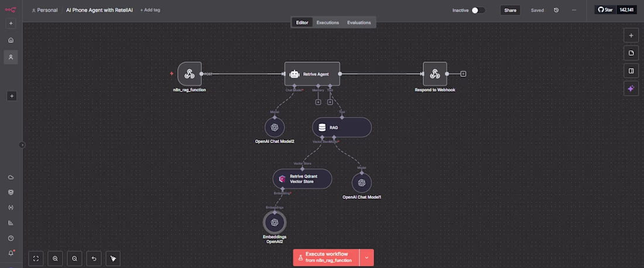Open the three-dots workflow menu
The height and width of the screenshot is (268, 644).
[574, 11]
